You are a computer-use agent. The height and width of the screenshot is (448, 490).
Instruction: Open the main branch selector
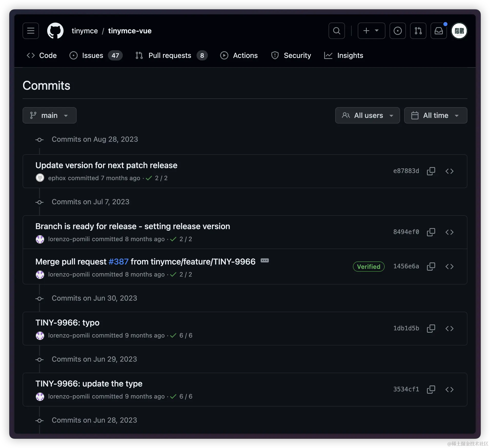tap(49, 115)
